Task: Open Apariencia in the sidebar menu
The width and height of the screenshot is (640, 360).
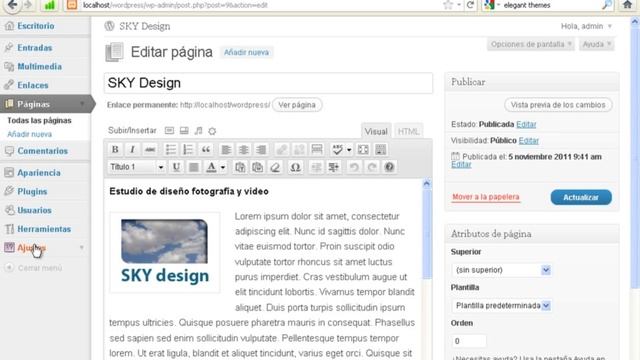Action: click(39, 173)
